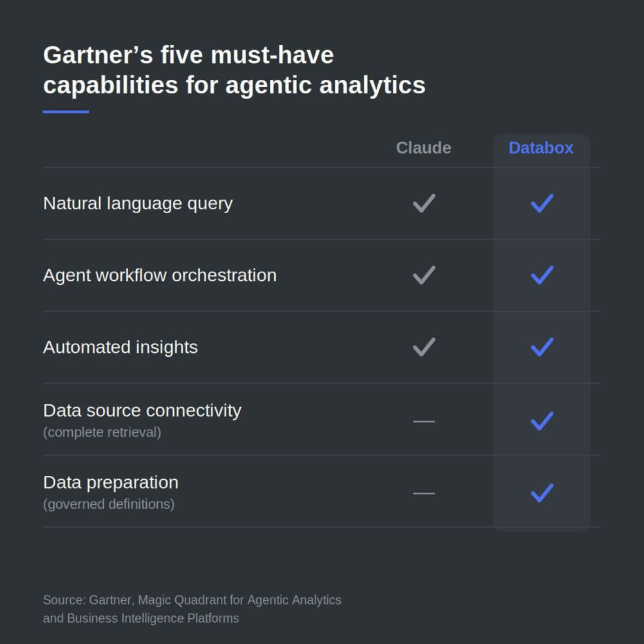Click Claude's Agent workflow orchestration checkmark

click(424, 275)
